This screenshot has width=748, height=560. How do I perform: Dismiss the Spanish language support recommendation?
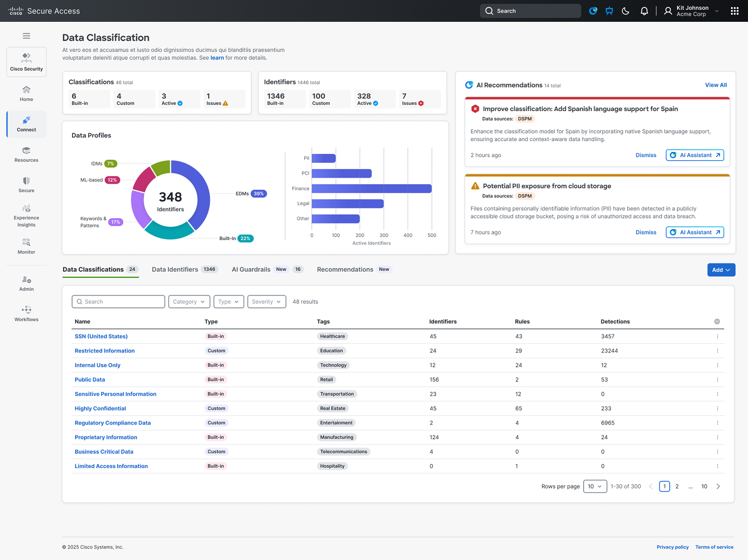click(x=645, y=155)
